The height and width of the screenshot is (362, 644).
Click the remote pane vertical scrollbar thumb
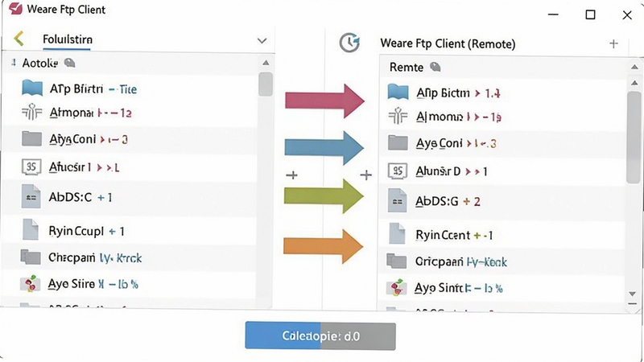(634, 138)
